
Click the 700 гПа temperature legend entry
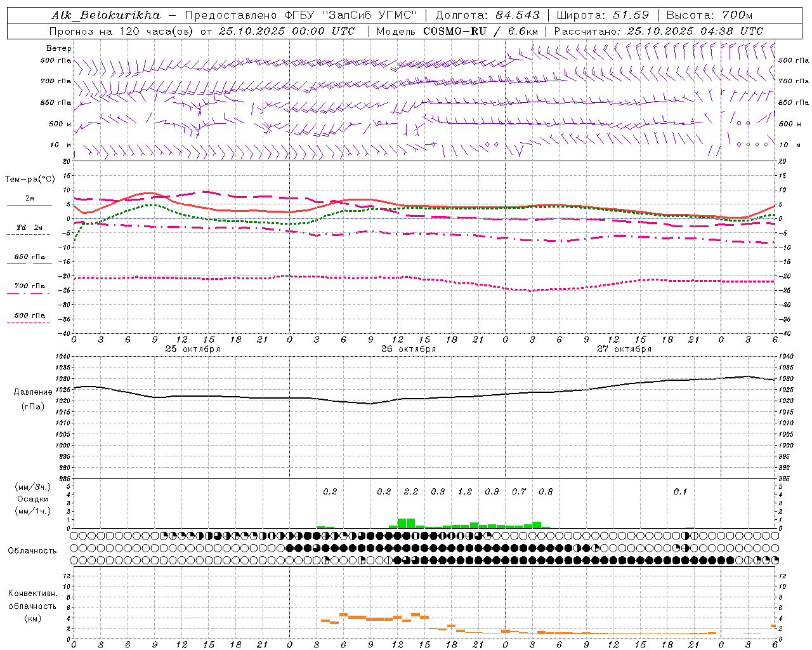29,286
